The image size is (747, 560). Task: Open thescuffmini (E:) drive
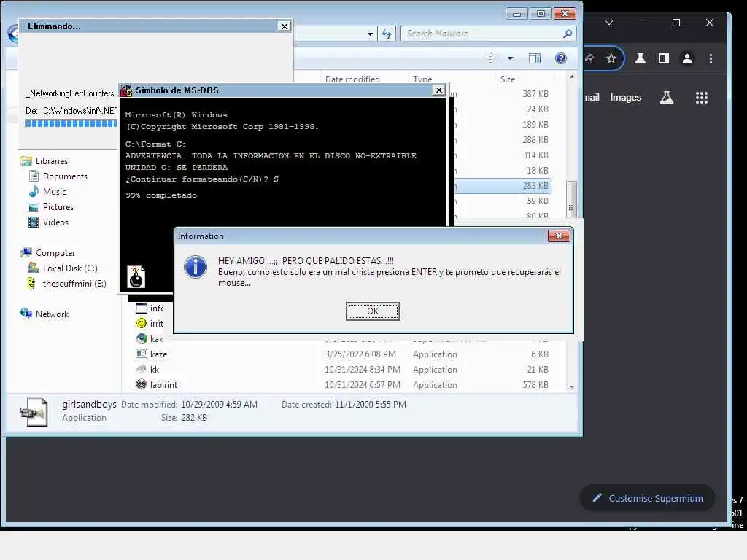point(74,284)
